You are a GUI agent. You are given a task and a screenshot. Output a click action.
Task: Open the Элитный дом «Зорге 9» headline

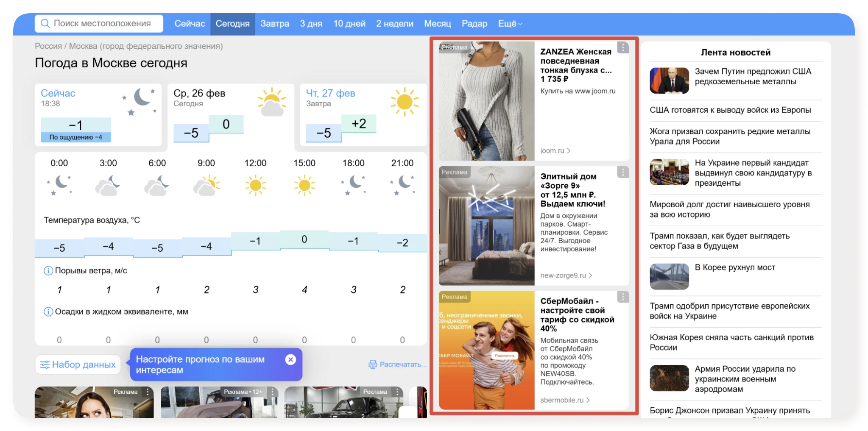coord(573,190)
